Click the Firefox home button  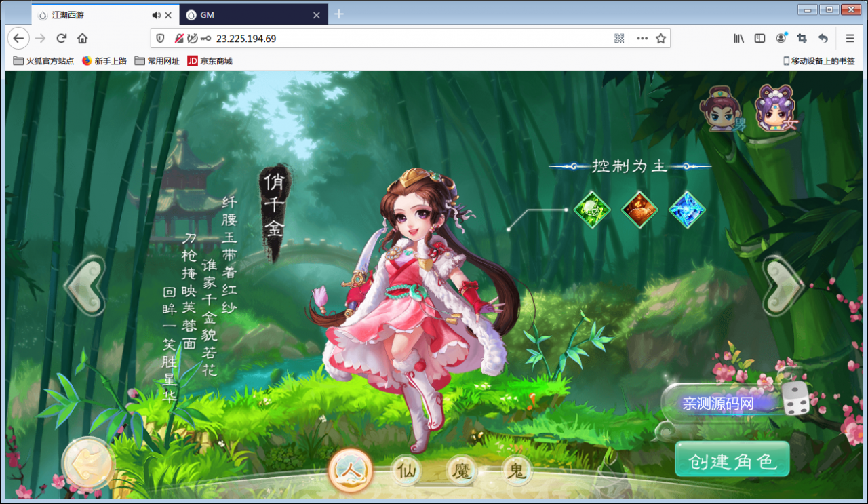coord(83,39)
